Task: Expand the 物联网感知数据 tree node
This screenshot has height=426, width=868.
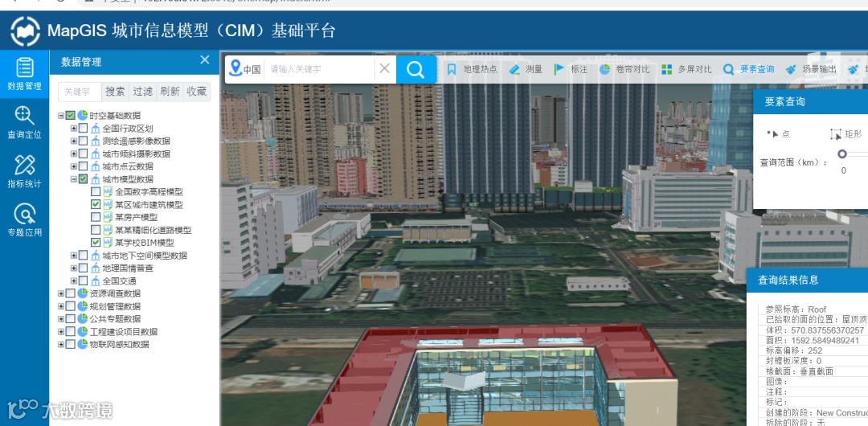Action: pyautogui.click(x=61, y=344)
